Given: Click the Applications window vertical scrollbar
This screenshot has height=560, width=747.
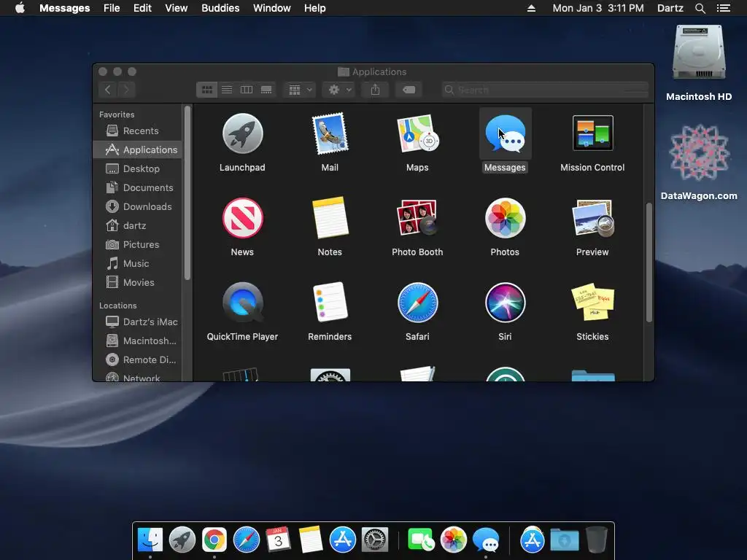Looking at the screenshot, I should coord(649,262).
